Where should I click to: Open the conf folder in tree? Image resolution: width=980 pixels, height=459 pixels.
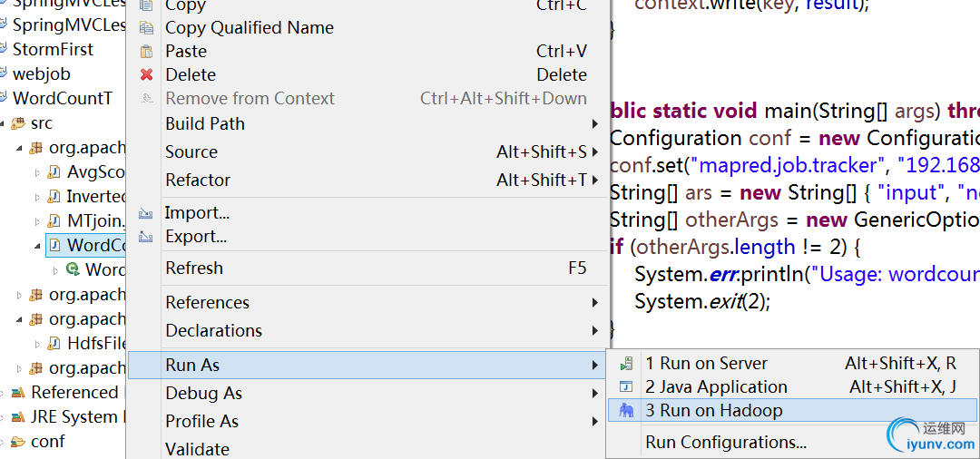coord(47,442)
